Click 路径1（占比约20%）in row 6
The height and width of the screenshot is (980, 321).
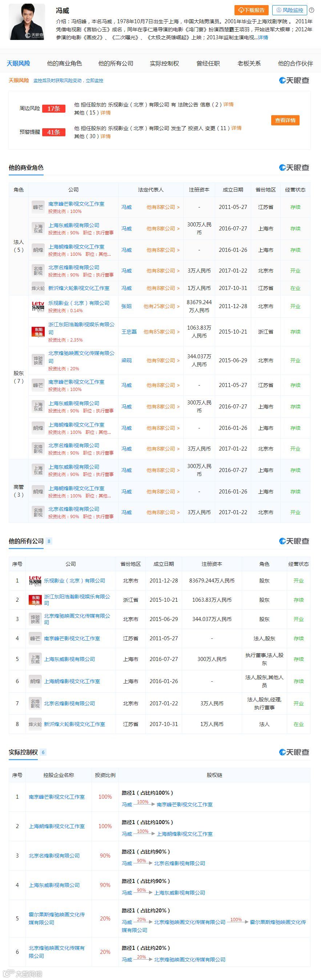(146, 948)
